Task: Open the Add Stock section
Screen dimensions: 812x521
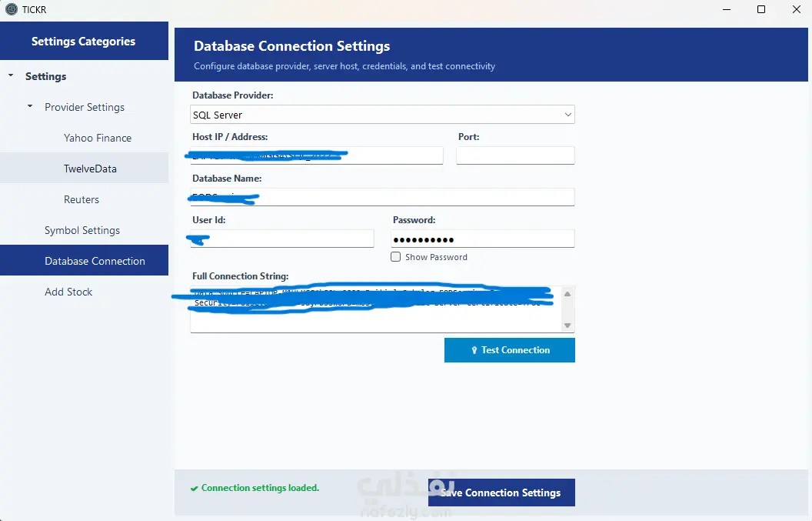Action: click(x=68, y=292)
